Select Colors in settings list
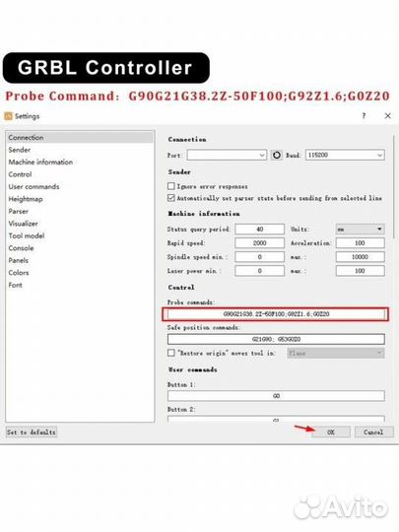 tap(80, 273)
